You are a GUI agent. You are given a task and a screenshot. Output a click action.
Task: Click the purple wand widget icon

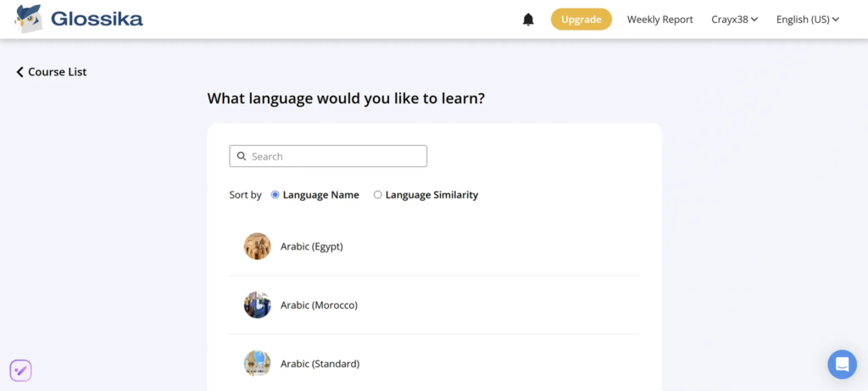pos(20,371)
